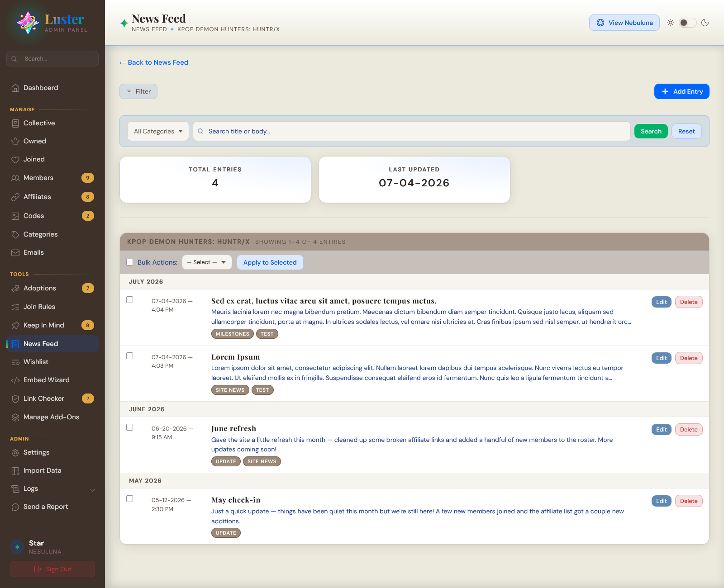The image size is (724, 588).
Task: Go to Import Data in sidebar
Action: pyautogui.click(x=52, y=470)
